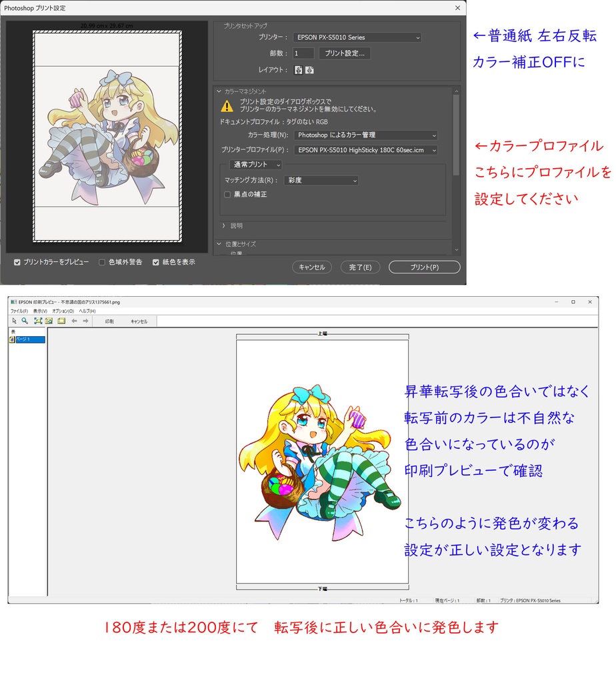Screen dimensions: 616x683
Task: Open the 通常プリント dropdown
Action: [255, 165]
